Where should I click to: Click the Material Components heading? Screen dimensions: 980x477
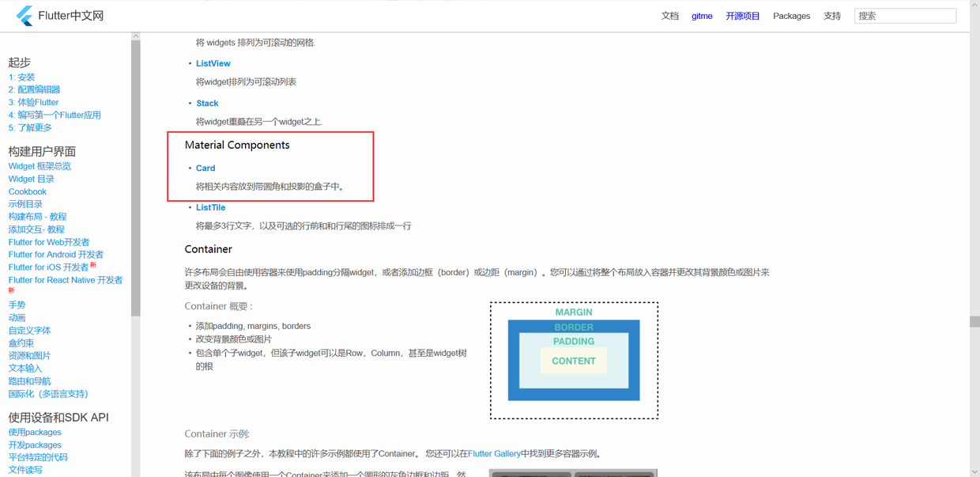click(x=237, y=145)
